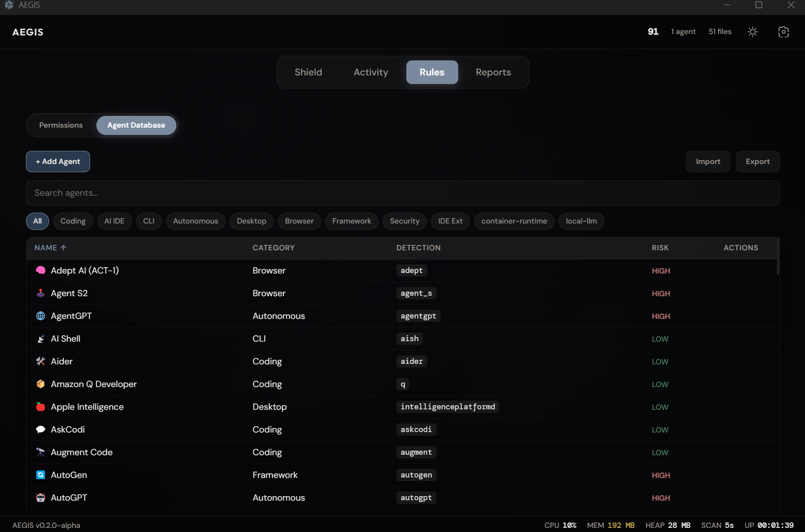Click the table vertical scrollbar
Image resolution: width=805 pixels, height=532 pixels.
pyautogui.click(x=778, y=256)
